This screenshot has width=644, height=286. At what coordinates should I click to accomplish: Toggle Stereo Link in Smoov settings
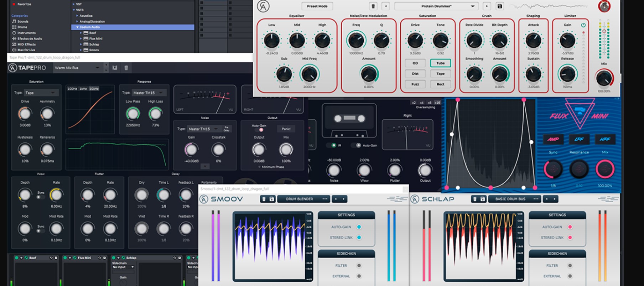(x=359, y=238)
